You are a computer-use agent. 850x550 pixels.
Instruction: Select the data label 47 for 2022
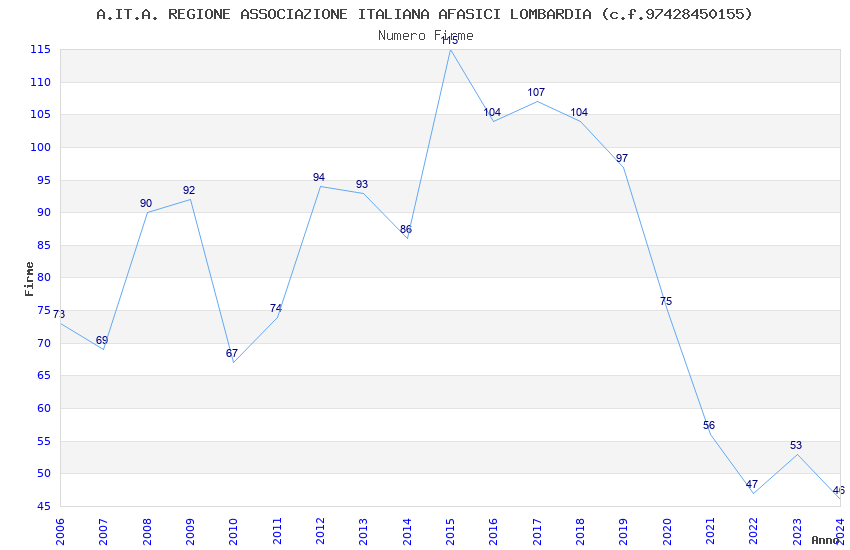752,484
